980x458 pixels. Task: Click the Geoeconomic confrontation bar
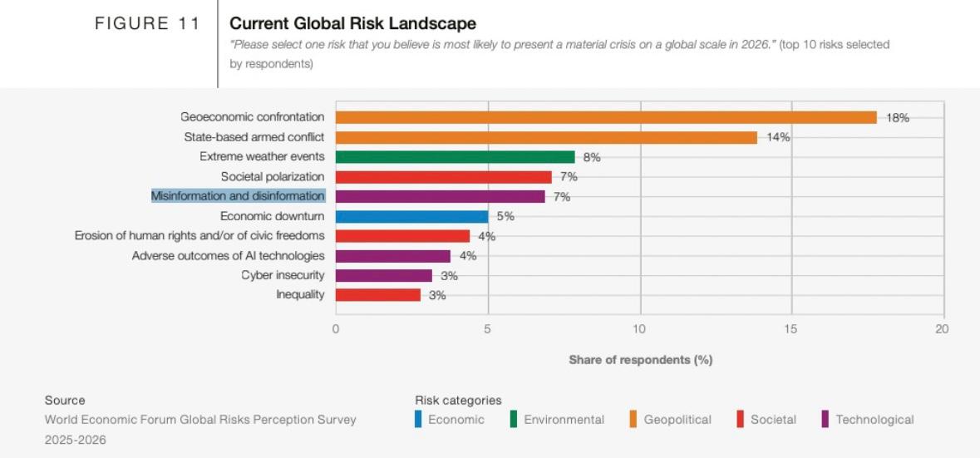click(606, 117)
